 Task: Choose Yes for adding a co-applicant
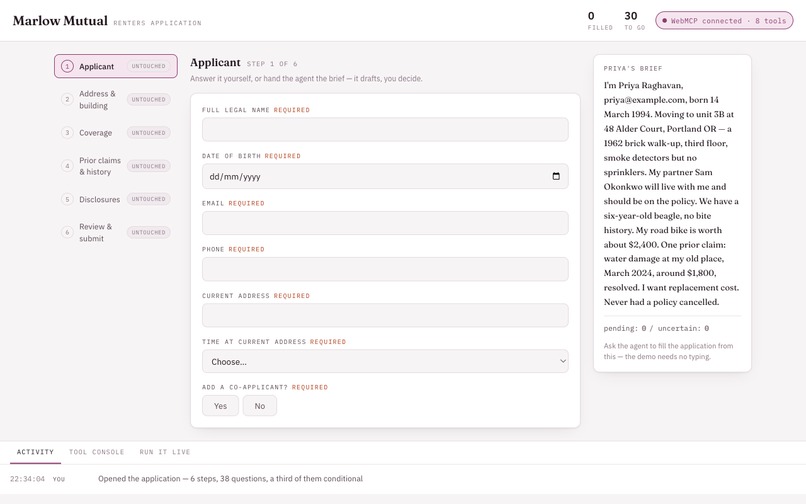(x=220, y=406)
